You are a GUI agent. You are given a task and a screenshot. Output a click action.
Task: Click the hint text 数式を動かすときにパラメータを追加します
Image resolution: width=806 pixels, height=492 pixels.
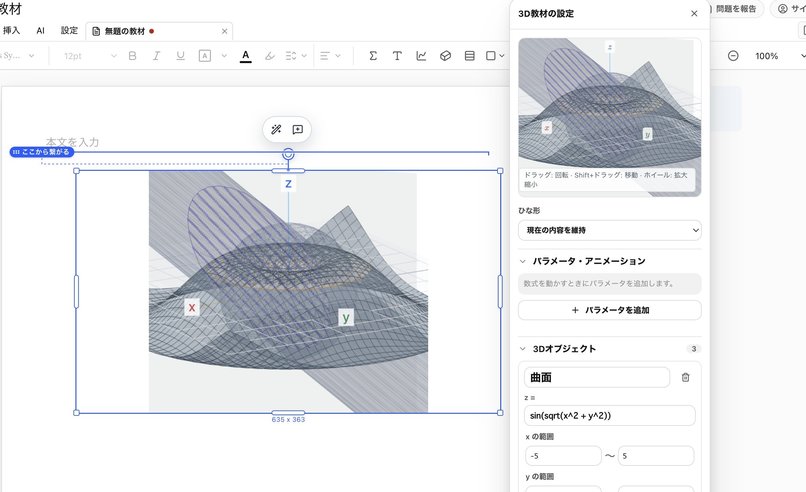click(x=599, y=283)
